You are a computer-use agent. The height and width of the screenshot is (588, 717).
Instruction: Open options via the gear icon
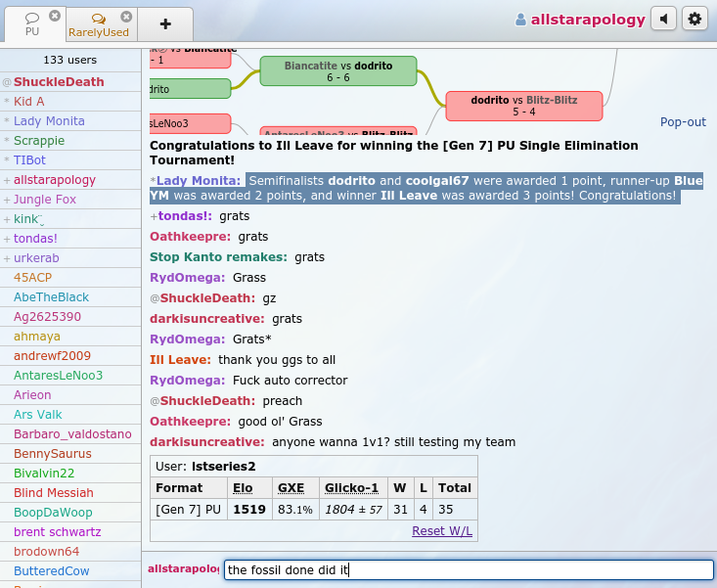pyautogui.click(x=695, y=19)
